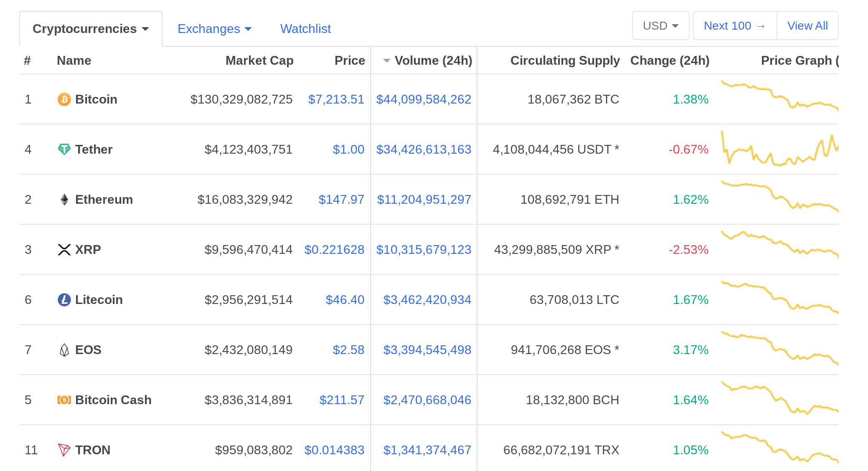Viewport: 868px width, 471px height.
Task: Open the Tether name link
Action: (94, 149)
